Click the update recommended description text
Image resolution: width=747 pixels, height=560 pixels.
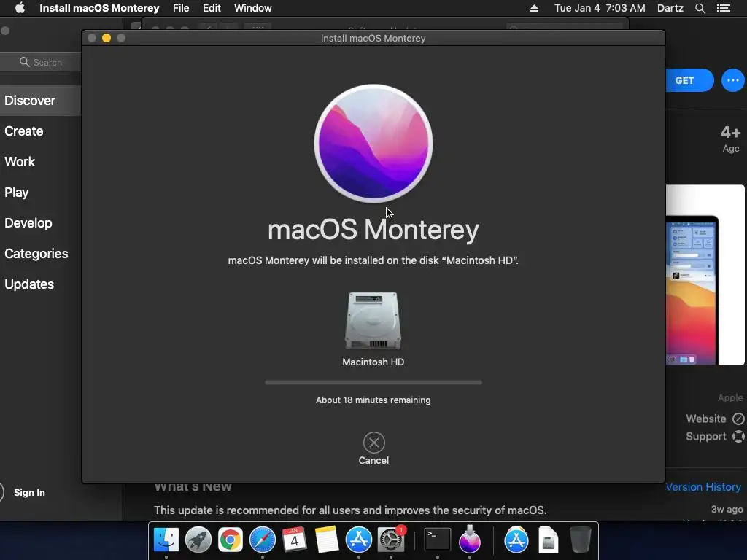coord(350,510)
